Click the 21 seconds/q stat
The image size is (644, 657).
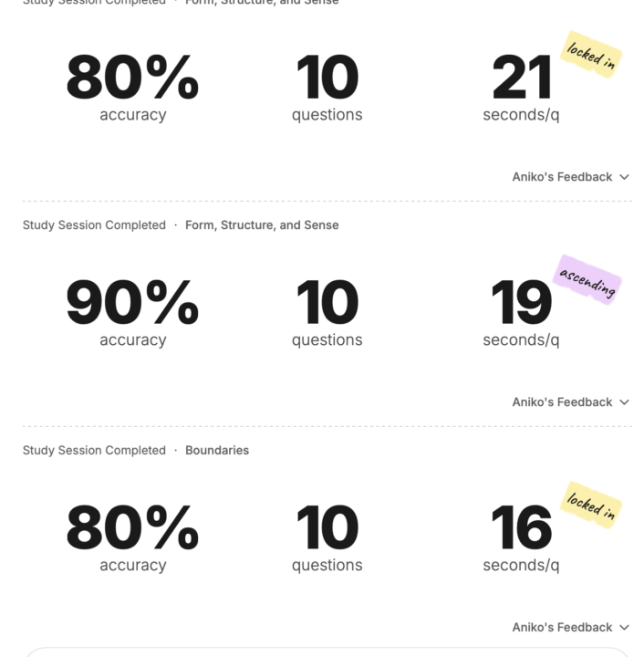click(521, 87)
